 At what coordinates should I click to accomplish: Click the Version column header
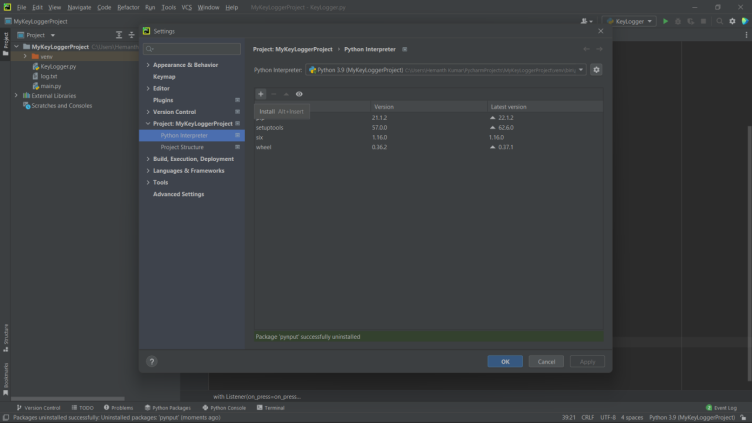click(429, 107)
